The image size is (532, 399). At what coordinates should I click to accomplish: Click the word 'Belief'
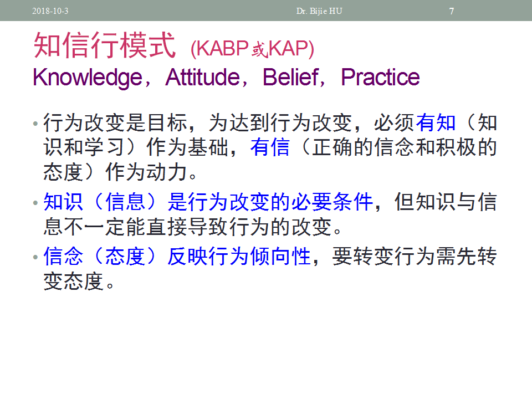[291, 78]
